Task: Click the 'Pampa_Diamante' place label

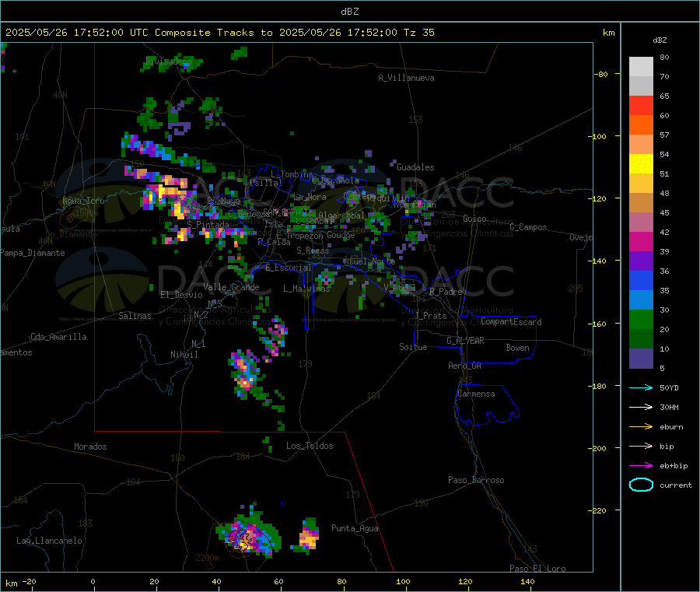Action: pos(32,253)
